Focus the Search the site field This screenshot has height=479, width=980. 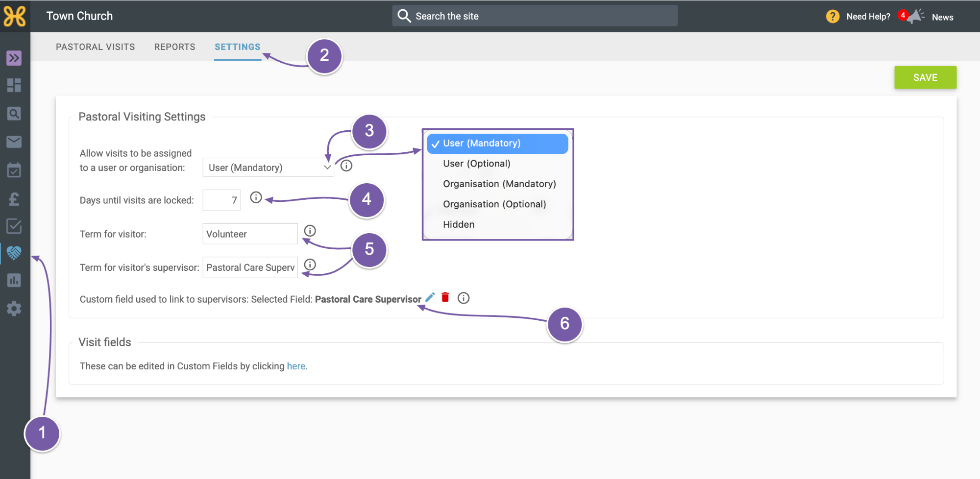[535, 16]
